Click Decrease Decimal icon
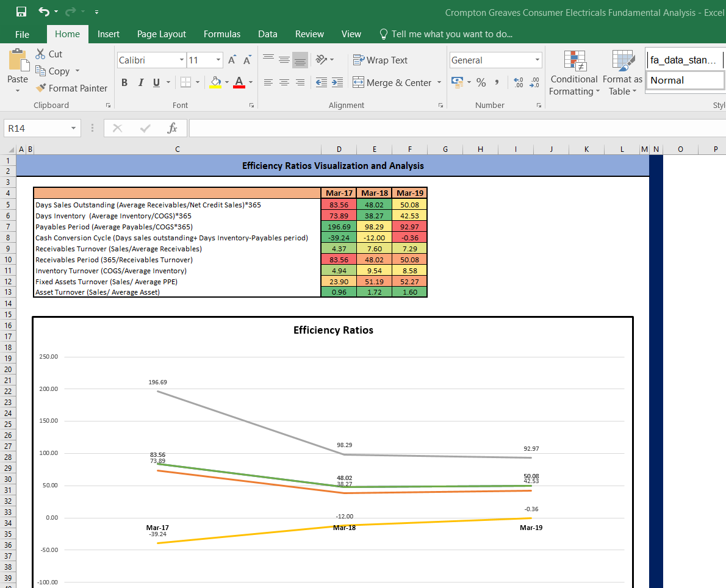 (x=534, y=82)
